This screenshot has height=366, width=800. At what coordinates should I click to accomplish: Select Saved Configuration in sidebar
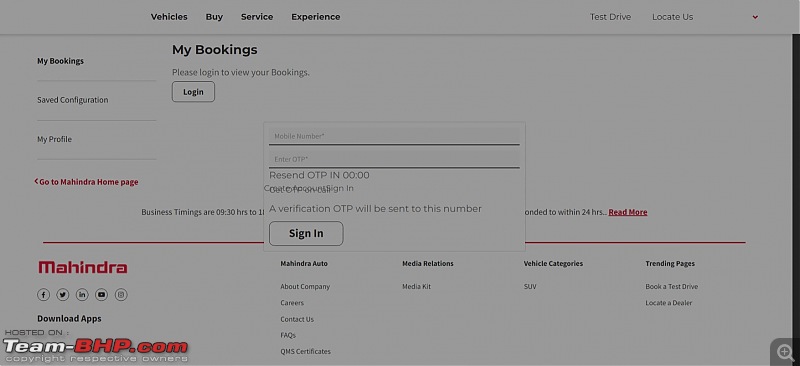tap(72, 100)
